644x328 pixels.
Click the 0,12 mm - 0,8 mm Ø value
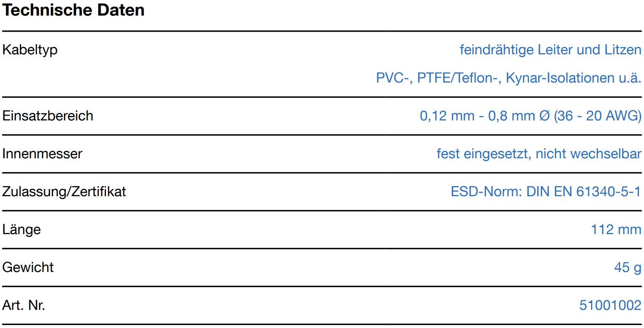pyautogui.click(x=485, y=116)
